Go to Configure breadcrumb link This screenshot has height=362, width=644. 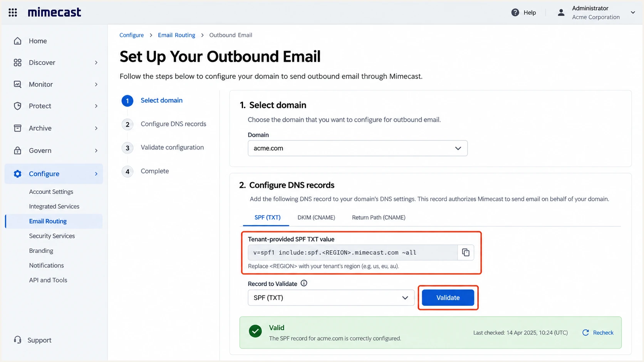131,35
